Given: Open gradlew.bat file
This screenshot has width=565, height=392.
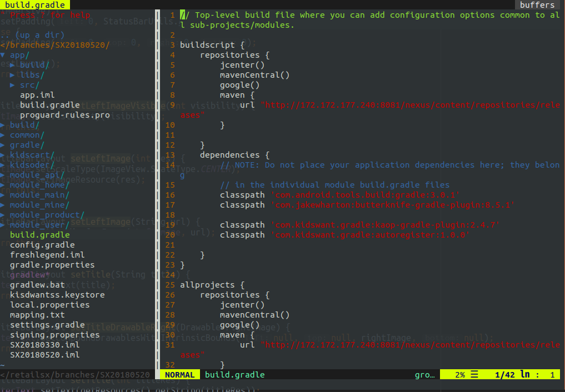Looking at the screenshot, I should [x=37, y=285].
